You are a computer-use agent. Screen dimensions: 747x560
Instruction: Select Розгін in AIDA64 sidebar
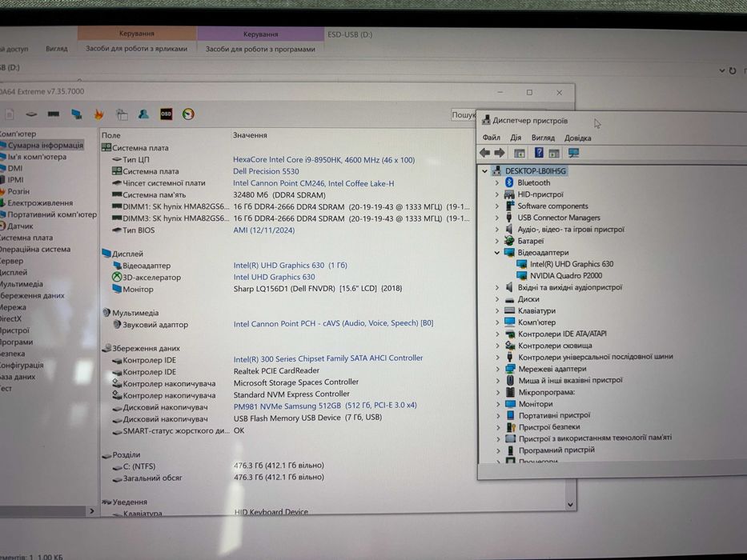(x=18, y=191)
